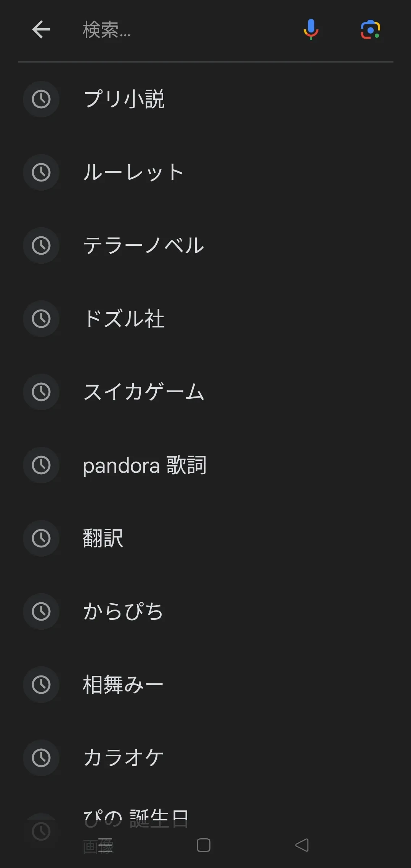Open Google Lens camera search
Screen dimensions: 411x868
tap(370, 30)
